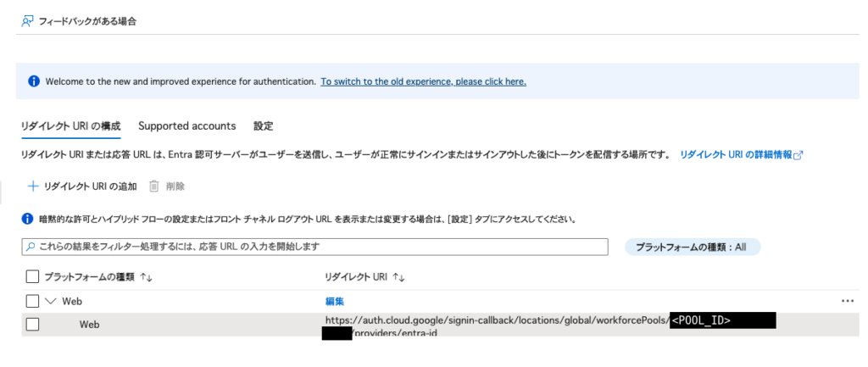
Task: Open フィードバックがある場合 feedback link
Action: coord(87,21)
